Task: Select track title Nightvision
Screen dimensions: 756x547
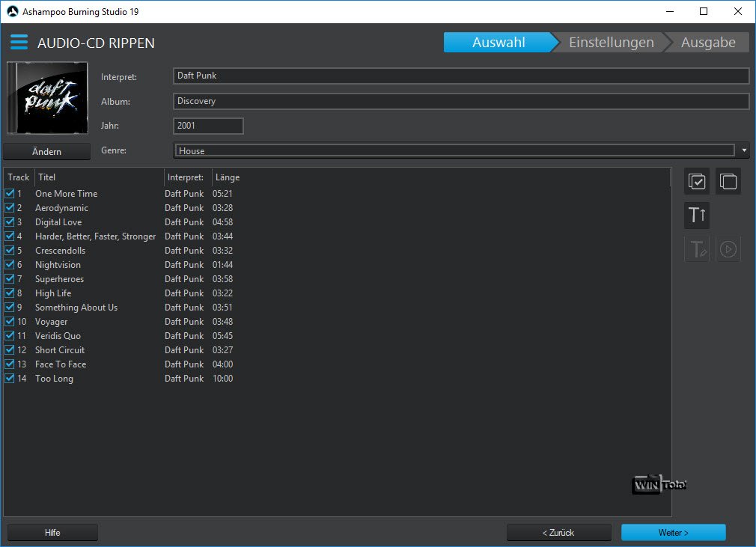Action: 58,265
